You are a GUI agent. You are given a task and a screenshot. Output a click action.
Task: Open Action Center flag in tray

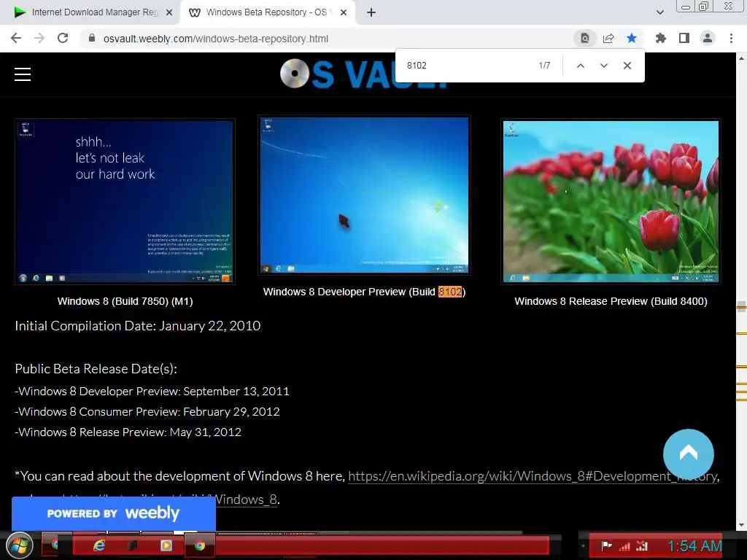[x=606, y=545]
